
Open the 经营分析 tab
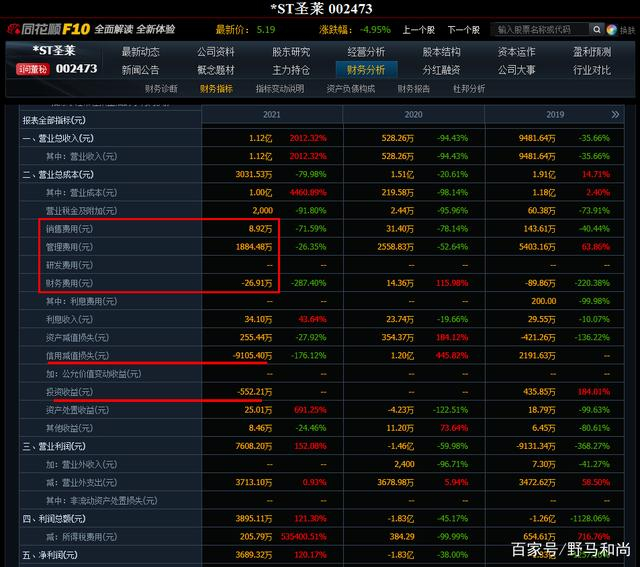366,52
